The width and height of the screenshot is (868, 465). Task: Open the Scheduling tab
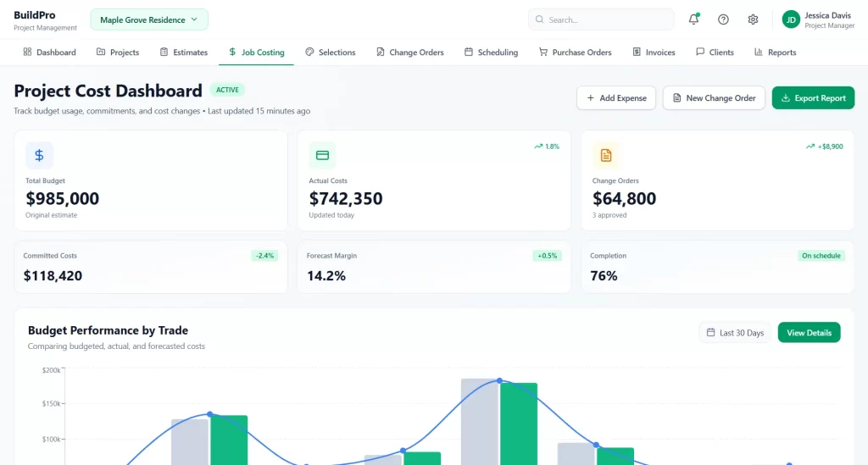coord(491,52)
